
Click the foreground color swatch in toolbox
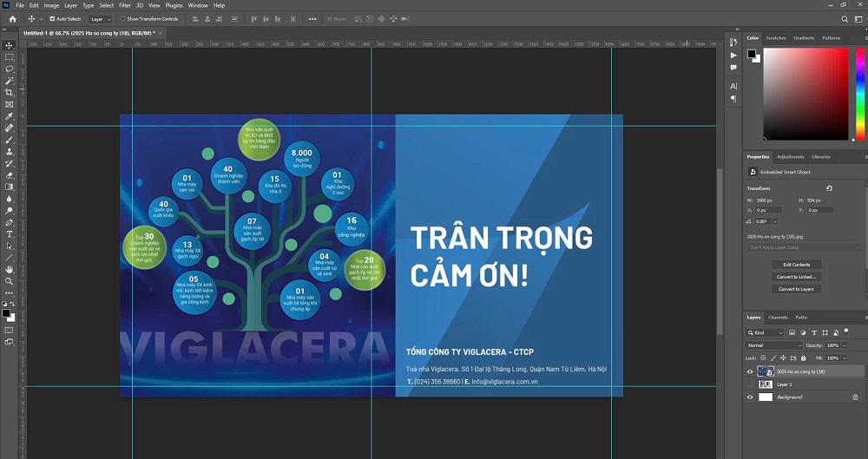point(6,313)
